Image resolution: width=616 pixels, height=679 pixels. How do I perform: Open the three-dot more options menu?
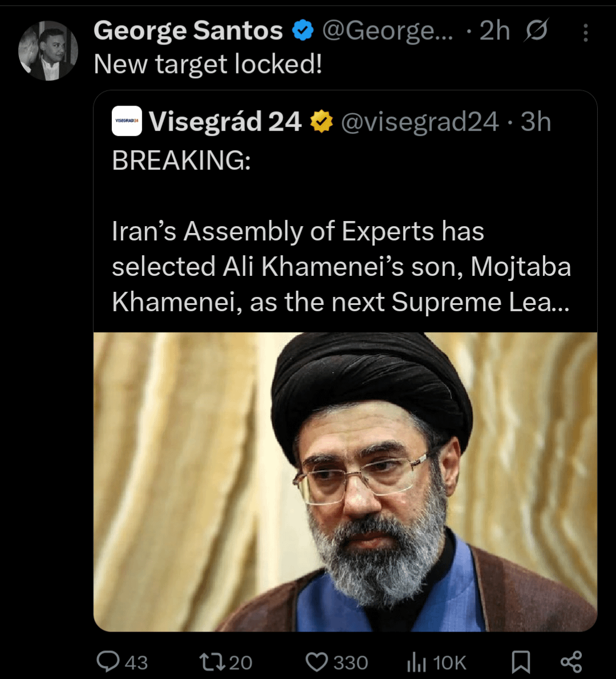pos(585,33)
